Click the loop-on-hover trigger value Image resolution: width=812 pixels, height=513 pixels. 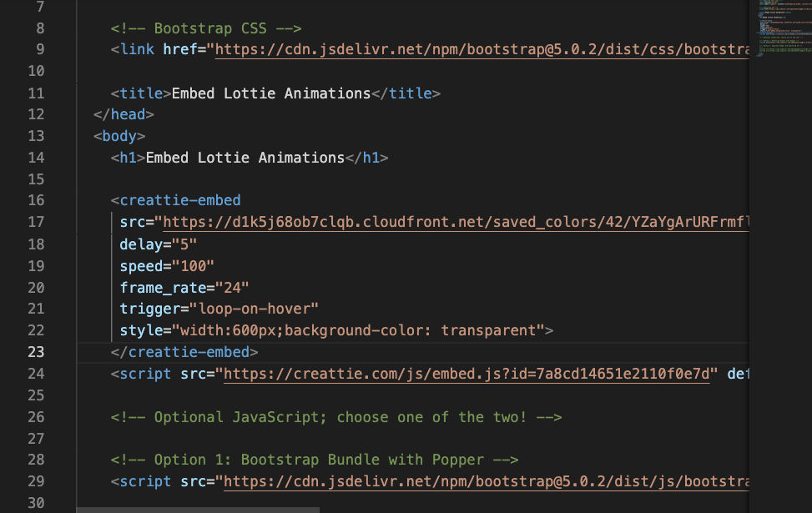click(259, 309)
